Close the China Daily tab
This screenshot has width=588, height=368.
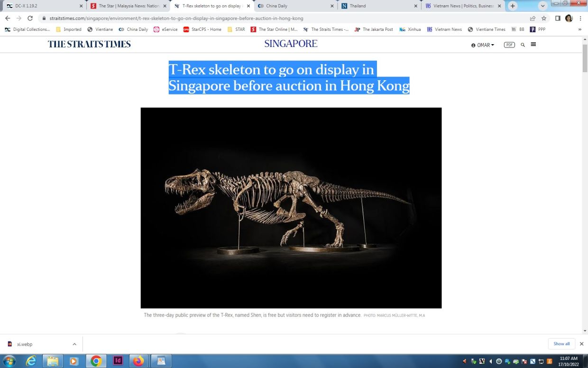(x=332, y=6)
